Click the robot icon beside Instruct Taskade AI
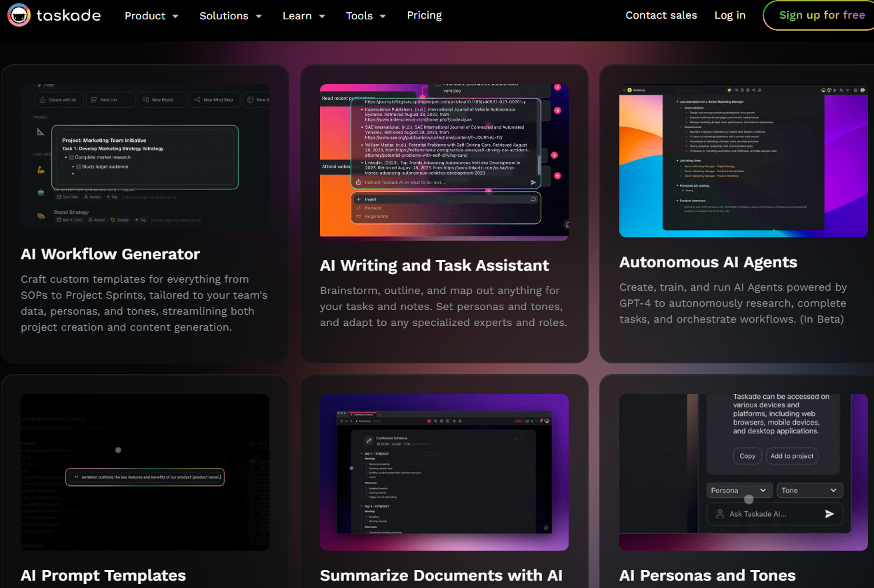874x588 pixels. (359, 182)
